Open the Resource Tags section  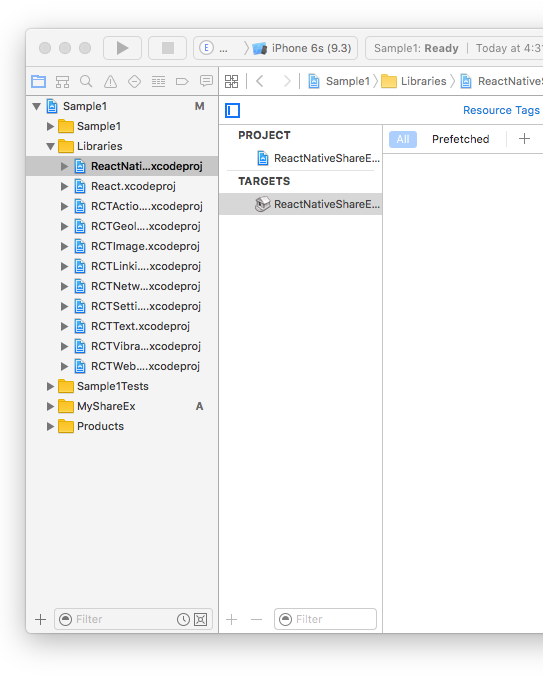(x=501, y=110)
